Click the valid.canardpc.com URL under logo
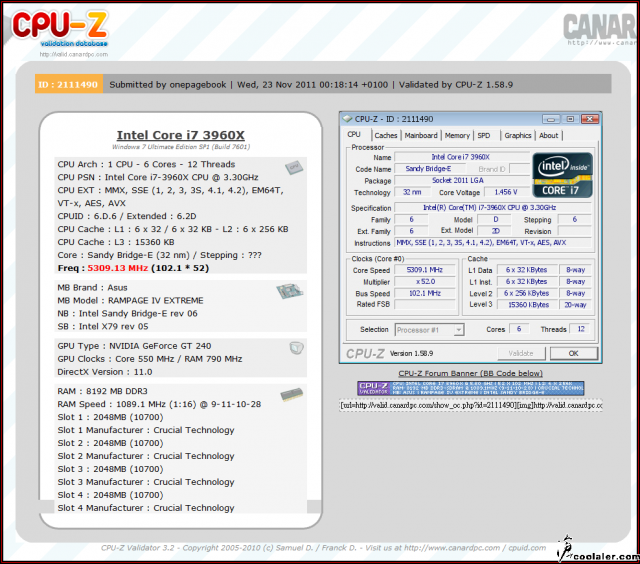This screenshot has height=564, width=640. [74, 54]
